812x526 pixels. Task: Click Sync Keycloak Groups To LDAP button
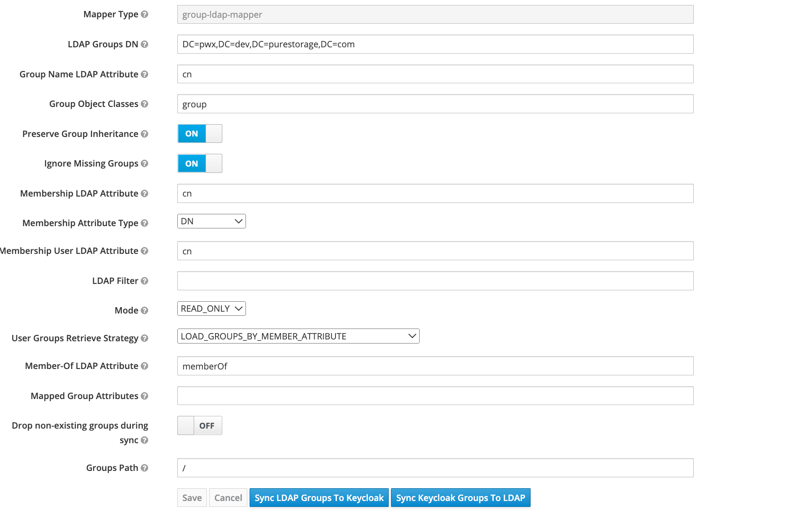pyautogui.click(x=461, y=498)
